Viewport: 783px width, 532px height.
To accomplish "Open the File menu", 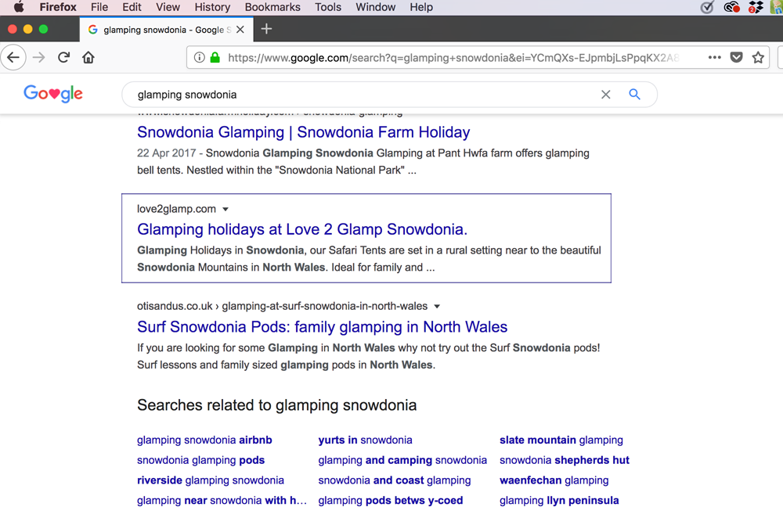I will point(99,7).
